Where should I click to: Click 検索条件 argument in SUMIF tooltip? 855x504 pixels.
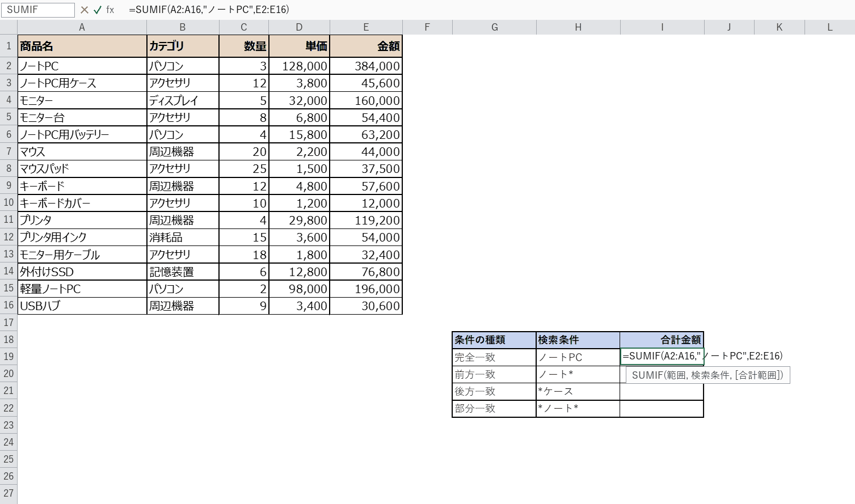tap(710, 375)
